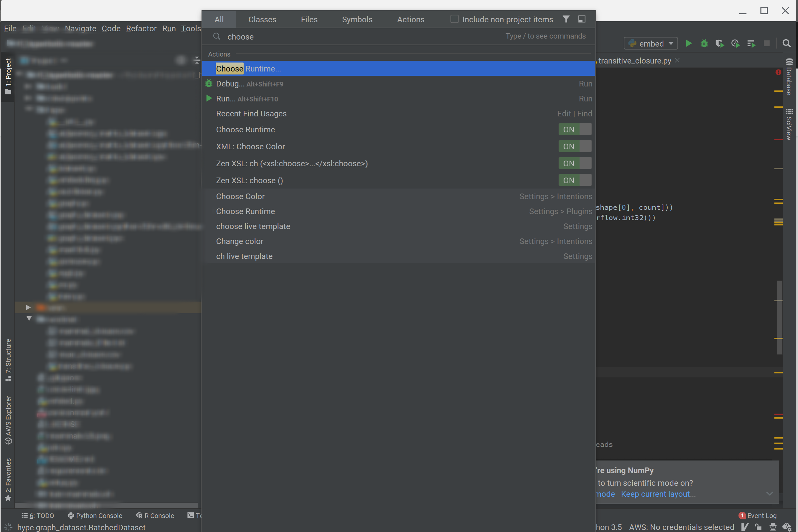Expand the collapsed highlighted project folder
Screen dimensions: 798x532
coord(28,307)
